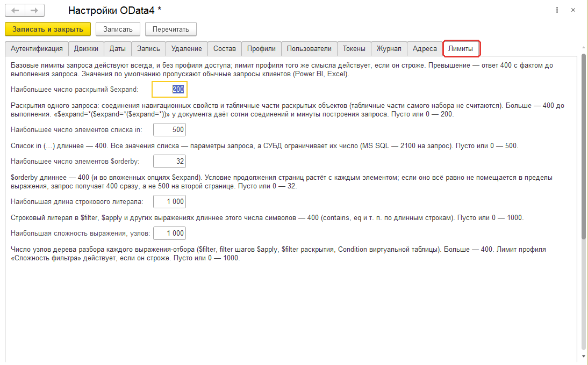Click the scrollbar up arrow

click(x=583, y=48)
